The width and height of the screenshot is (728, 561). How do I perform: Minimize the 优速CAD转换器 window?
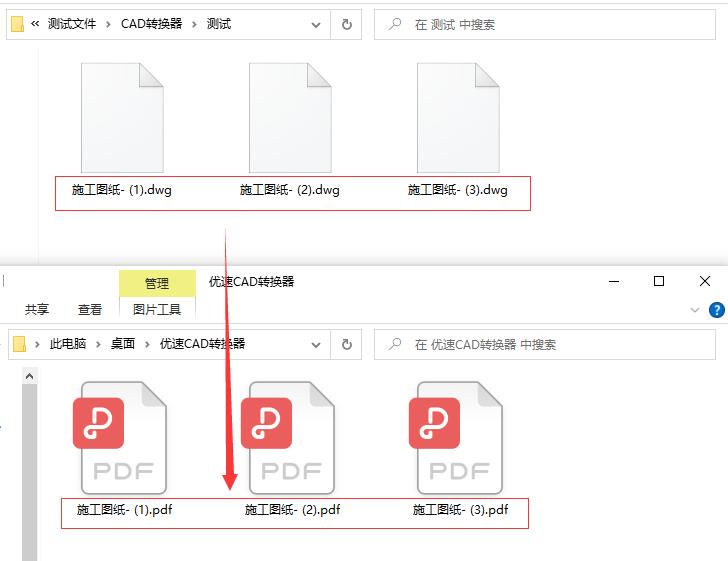(614, 281)
